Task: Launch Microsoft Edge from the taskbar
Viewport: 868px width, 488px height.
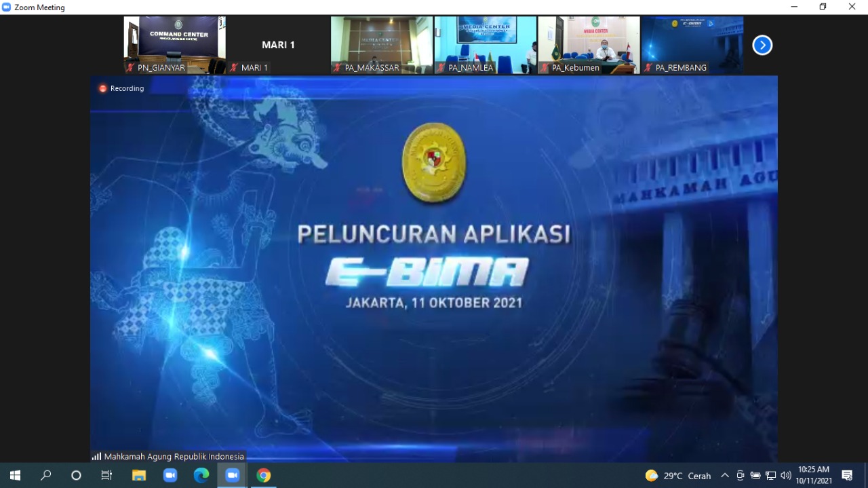Action: pos(201,476)
